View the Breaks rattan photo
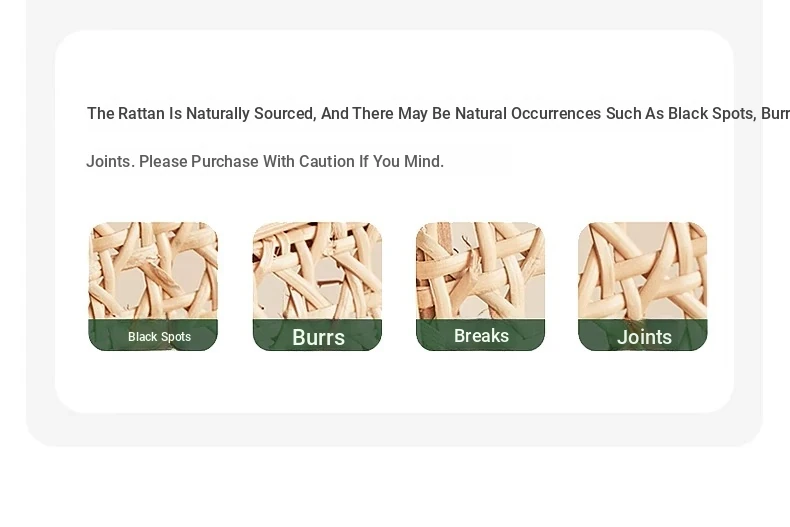The image size is (790, 527). click(481, 271)
